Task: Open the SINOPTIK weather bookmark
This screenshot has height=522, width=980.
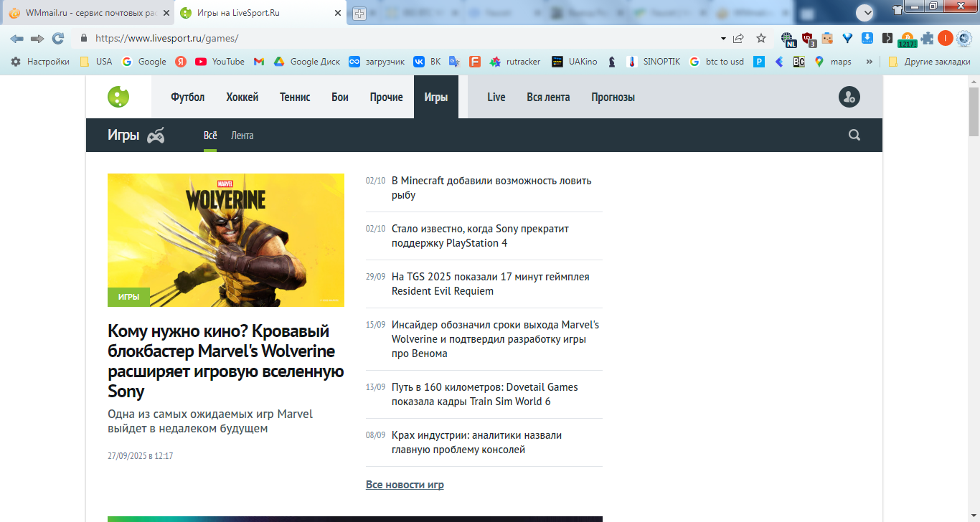Action: (x=653, y=62)
